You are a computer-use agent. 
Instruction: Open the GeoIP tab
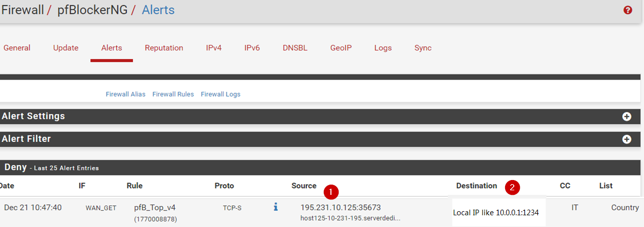click(x=341, y=48)
